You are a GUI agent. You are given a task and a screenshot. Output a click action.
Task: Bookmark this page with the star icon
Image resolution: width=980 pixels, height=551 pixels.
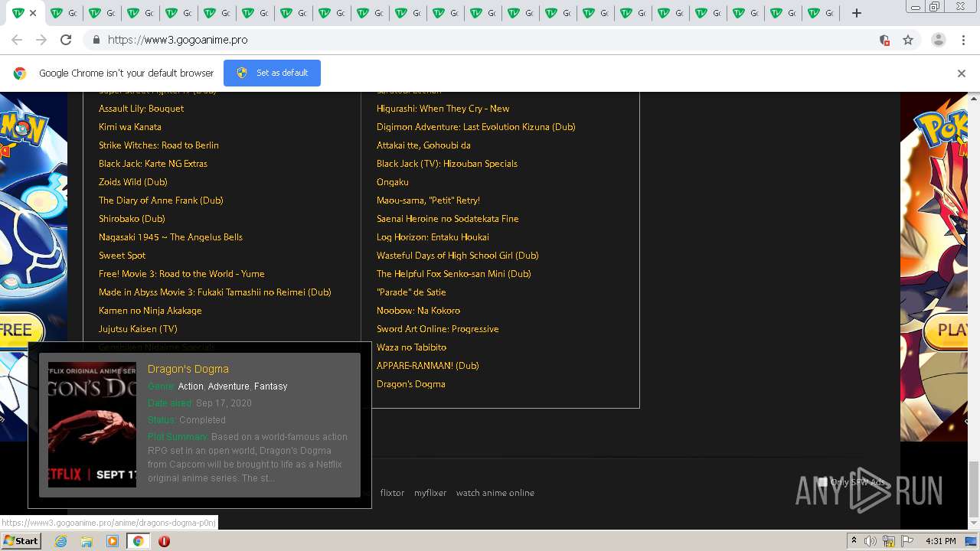point(908,40)
